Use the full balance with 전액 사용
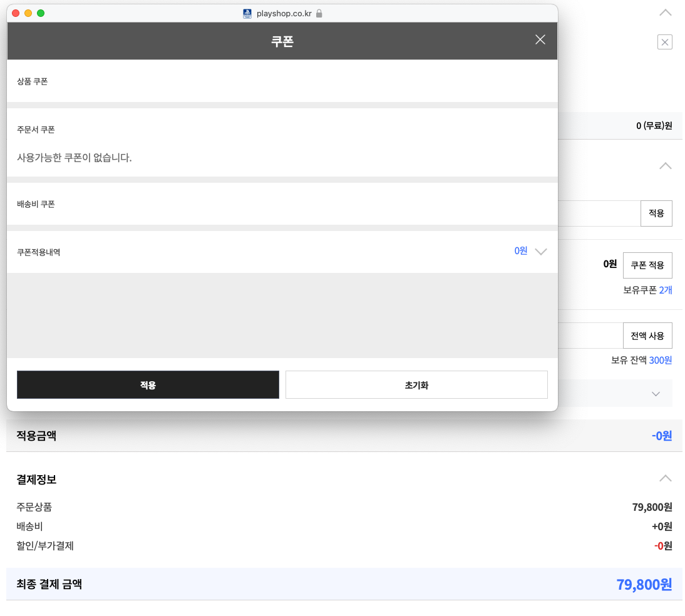The height and width of the screenshot is (616, 685). pyautogui.click(x=647, y=336)
